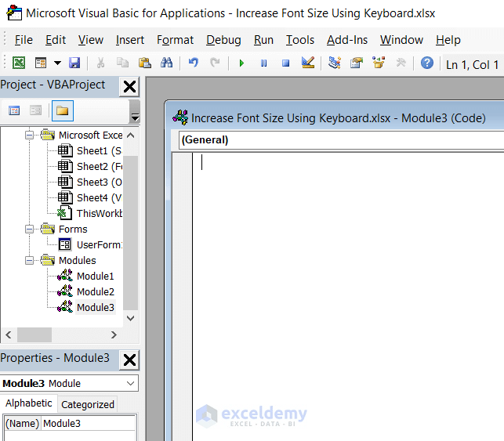Open the Insert menu

[130, 40]
